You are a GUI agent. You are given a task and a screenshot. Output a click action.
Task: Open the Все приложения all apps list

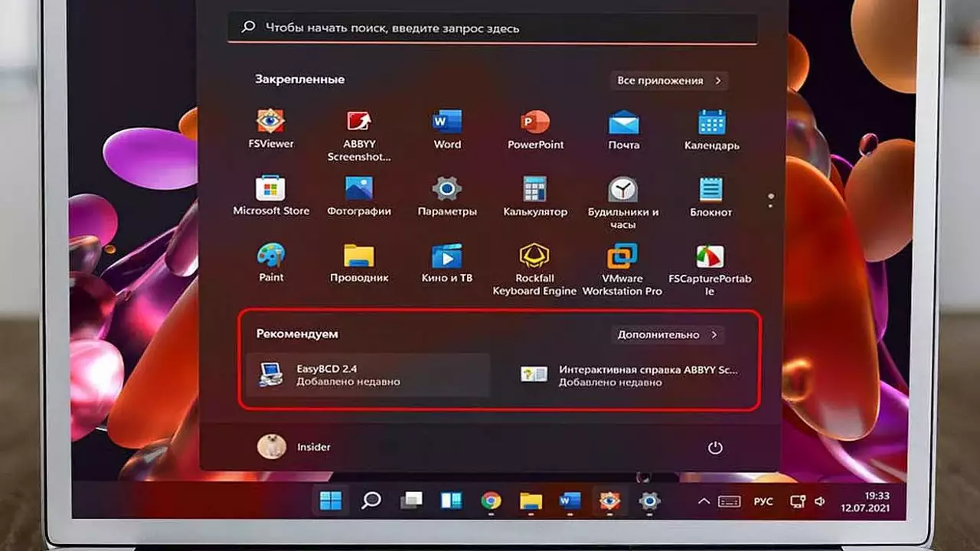[x=669, y=80]
